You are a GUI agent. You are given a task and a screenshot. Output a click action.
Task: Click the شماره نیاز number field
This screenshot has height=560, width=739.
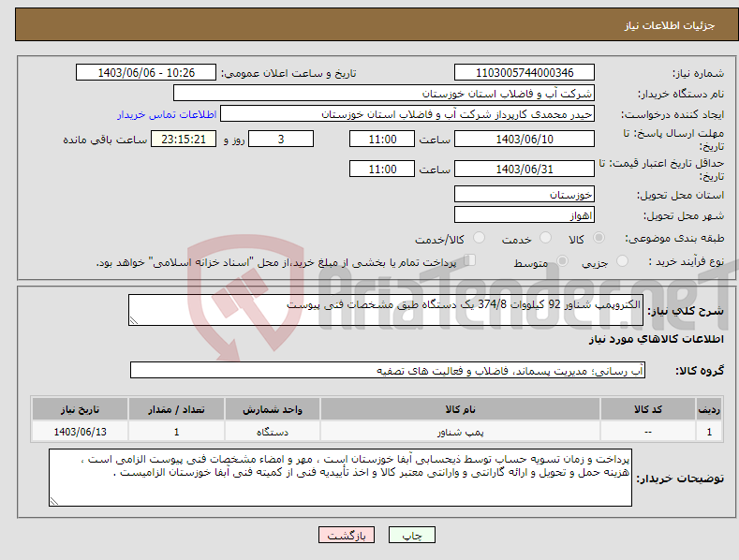pos(525,73)
